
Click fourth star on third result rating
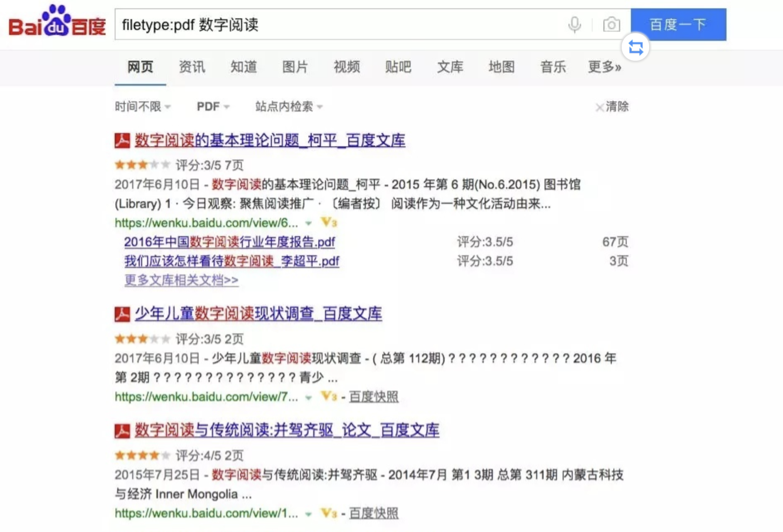[x=154, y=455]
